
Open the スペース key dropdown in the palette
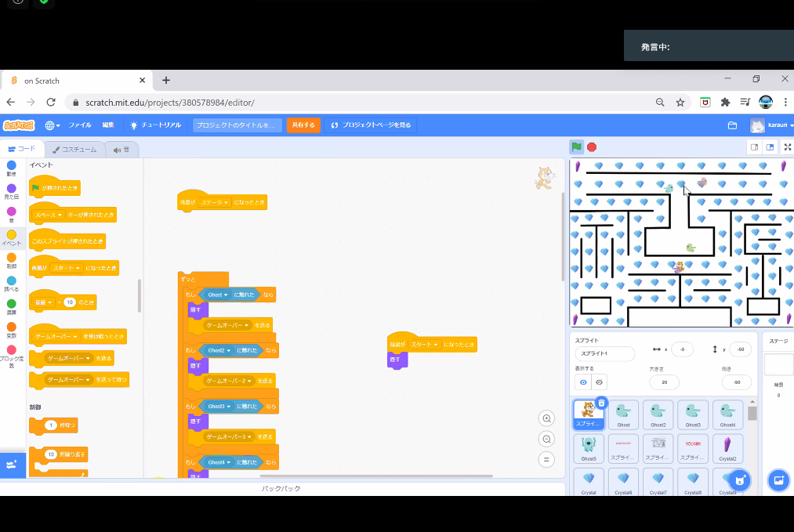coord(48,215)
